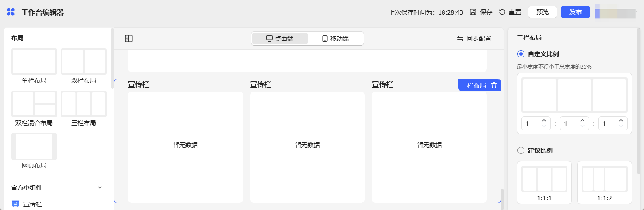Click the workbench editor logo icon
Image resolution: width=644 pixels, height=210 pixels.
pos(11,12)
